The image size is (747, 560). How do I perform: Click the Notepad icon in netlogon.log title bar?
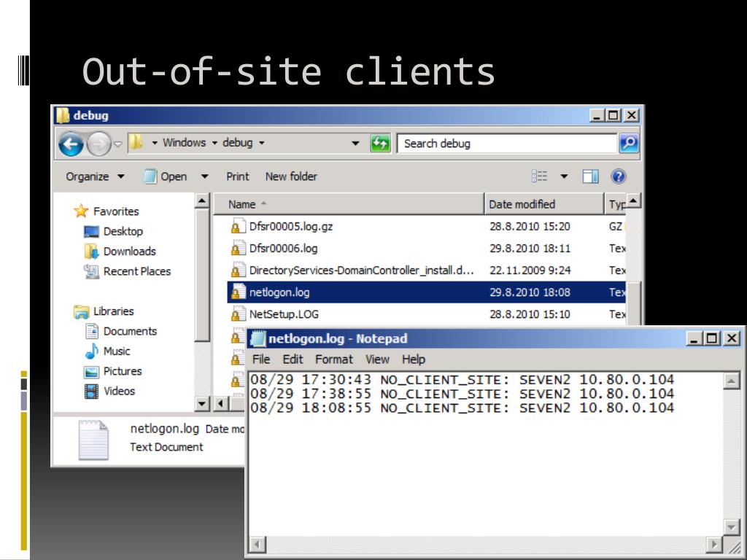pyautogui.click(x=258, y=338)
